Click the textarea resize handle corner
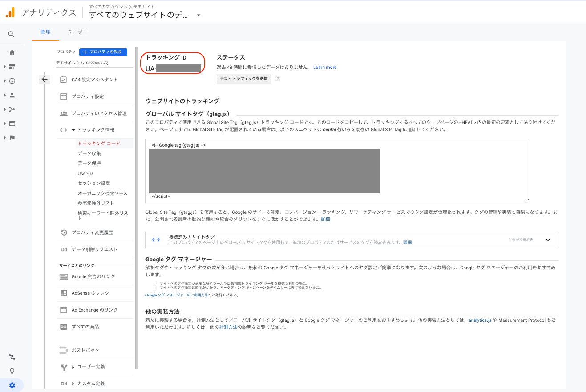Screen dimensions: 586x392 pos(527,200)
